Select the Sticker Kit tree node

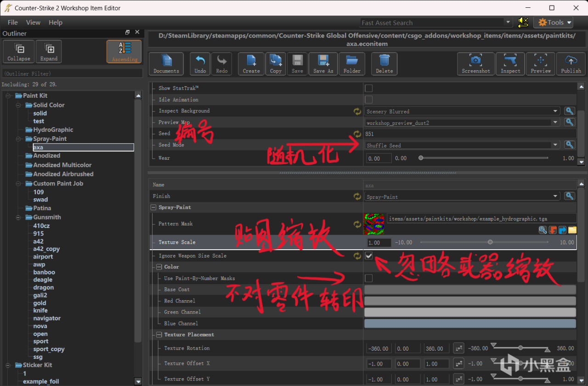pos(37,365)
